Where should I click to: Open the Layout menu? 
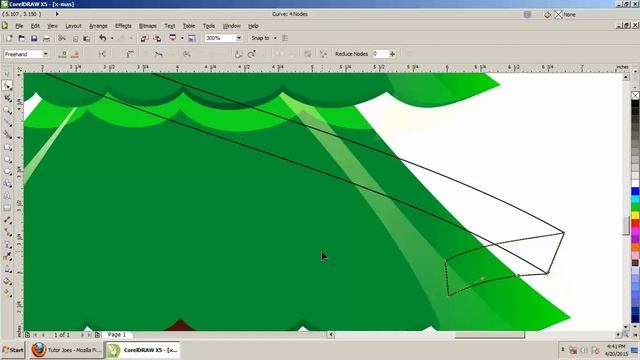click(x=73, y=26)
